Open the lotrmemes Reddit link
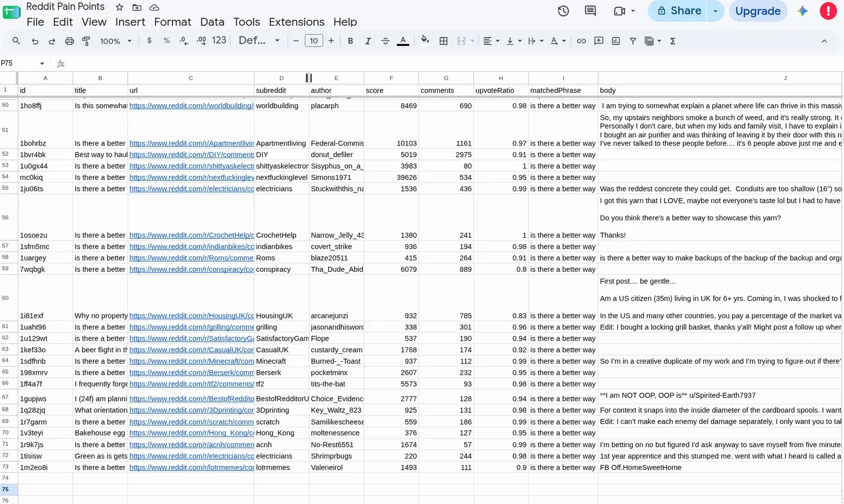This screenshot has height=504, width=844. [x=191, y=468]
